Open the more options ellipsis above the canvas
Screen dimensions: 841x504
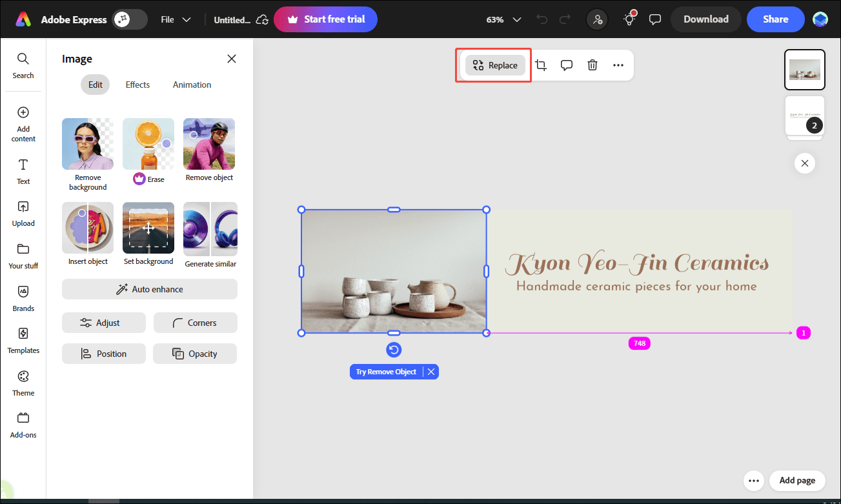(x=618, y=65)
